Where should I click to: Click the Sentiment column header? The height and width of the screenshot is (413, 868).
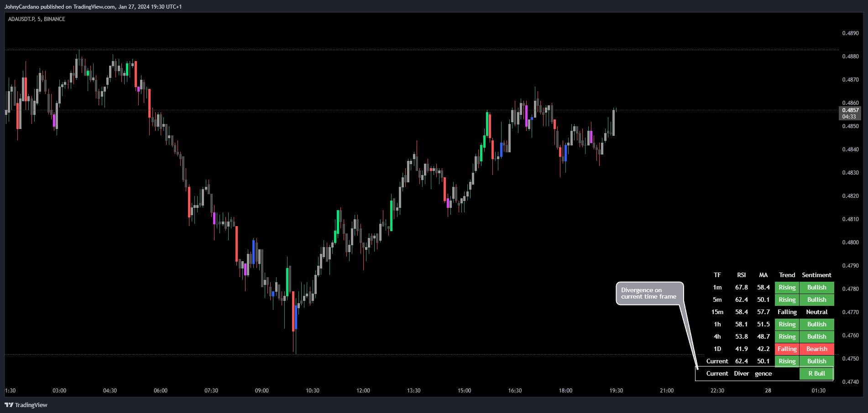click(x=816, y=275)
